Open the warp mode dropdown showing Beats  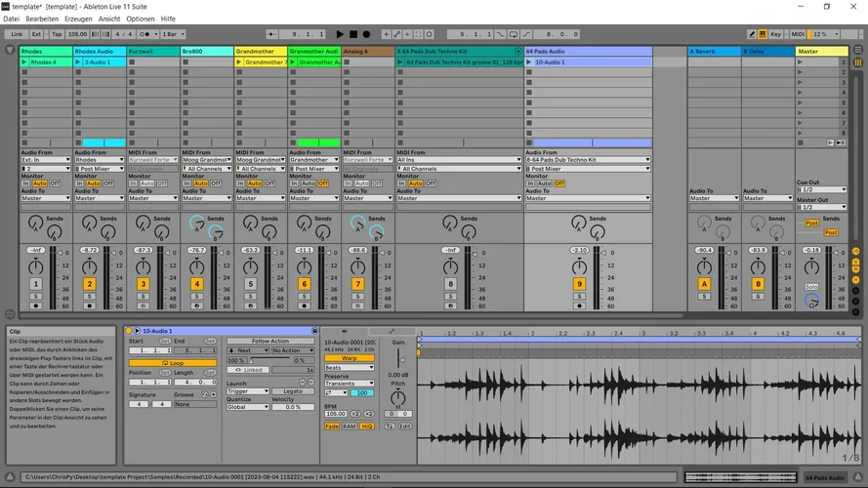coord(349,367)
